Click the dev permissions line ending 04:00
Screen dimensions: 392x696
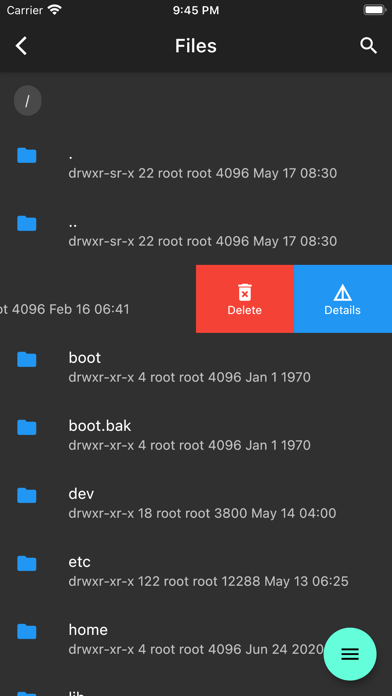[202, 514]
